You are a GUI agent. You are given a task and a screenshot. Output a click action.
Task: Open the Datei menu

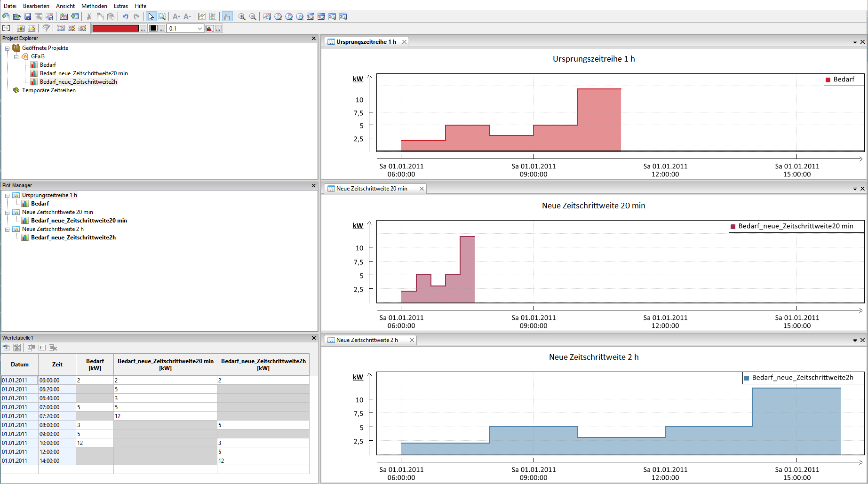[x=10, y=6]
